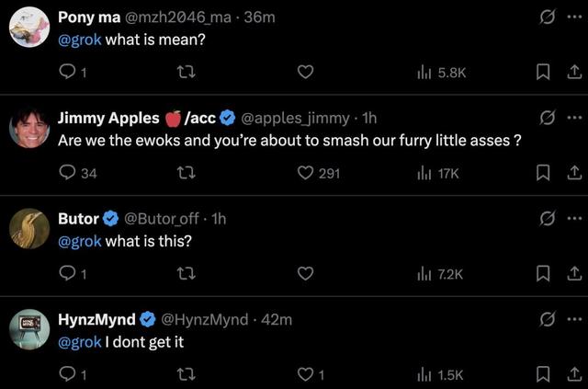Open Jimmy Apples' profile picture
This screenshot has height=389, width=588.
pos(29,128)
